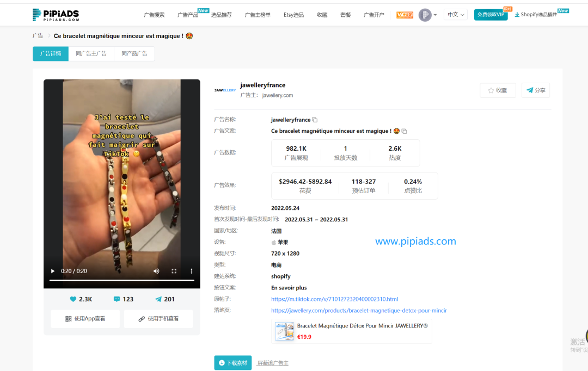
Task: Switch to 同广告主广告 tab
Action: tap(91, 54)
